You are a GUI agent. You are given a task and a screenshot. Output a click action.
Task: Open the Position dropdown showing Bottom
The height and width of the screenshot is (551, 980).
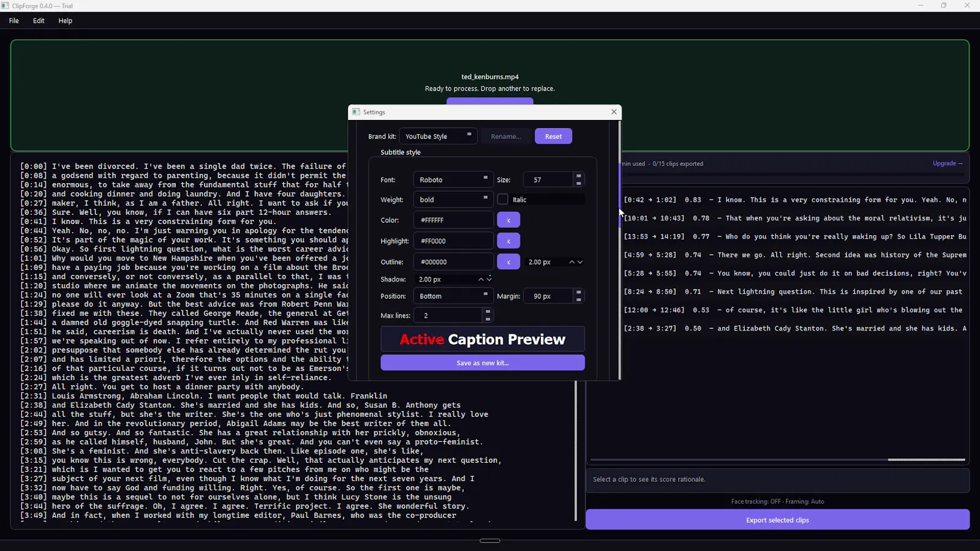coord(453,296)
